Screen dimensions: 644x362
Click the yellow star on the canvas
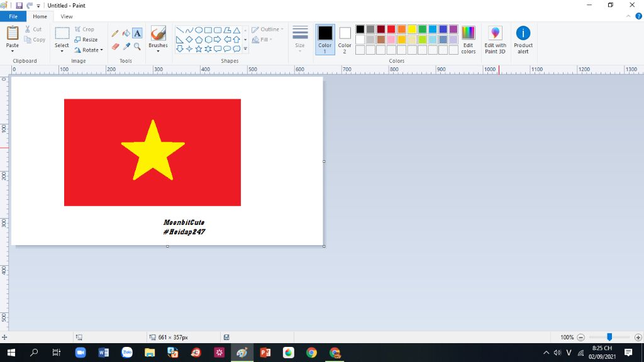pyautogui.click(x=153, y=151)
